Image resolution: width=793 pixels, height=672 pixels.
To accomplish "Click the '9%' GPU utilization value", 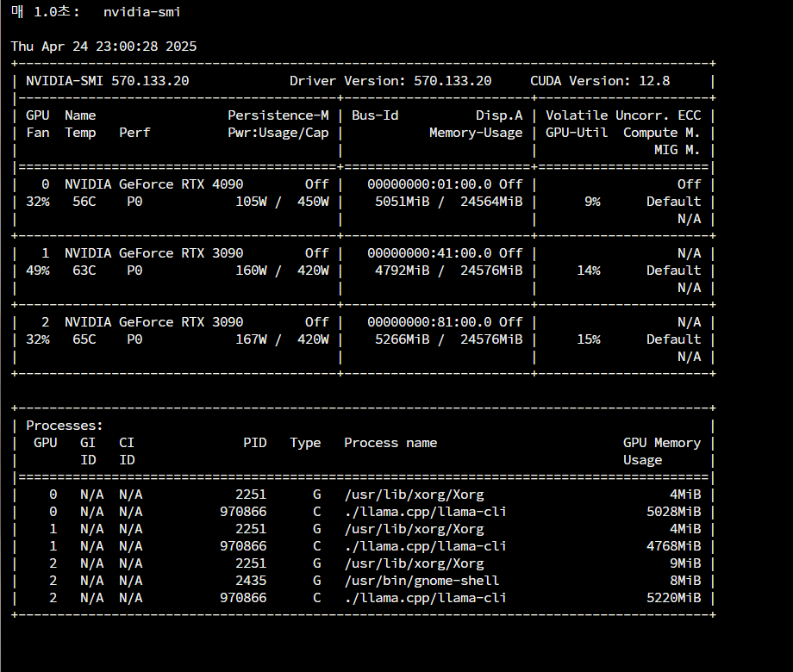I will click(x=592, y=202).
